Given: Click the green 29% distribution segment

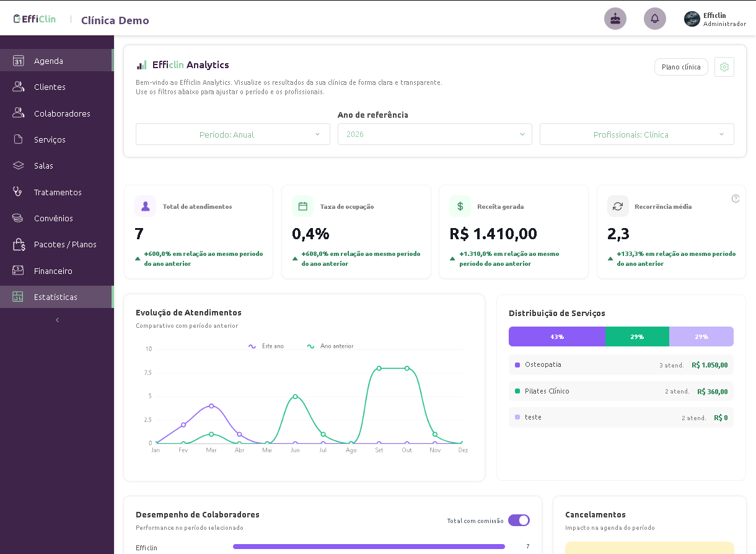Looking at the screenshot, I should (637, 336).
